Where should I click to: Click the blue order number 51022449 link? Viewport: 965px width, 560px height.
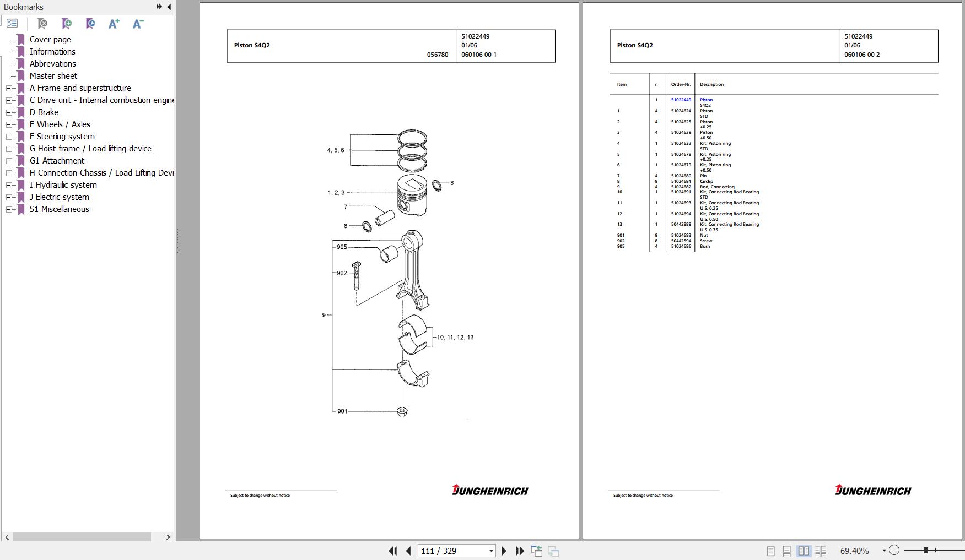coord(681,100)
